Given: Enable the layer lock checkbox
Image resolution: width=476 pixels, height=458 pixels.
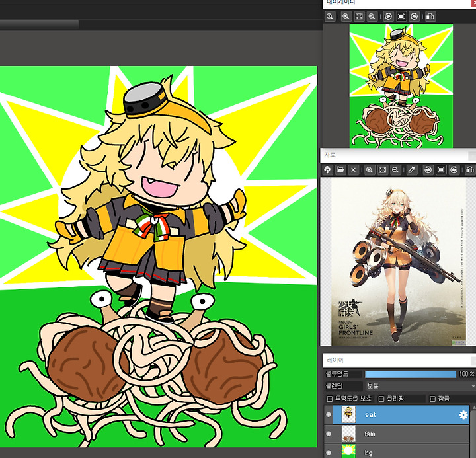Looking at the screenshot, I should [433, 399].
